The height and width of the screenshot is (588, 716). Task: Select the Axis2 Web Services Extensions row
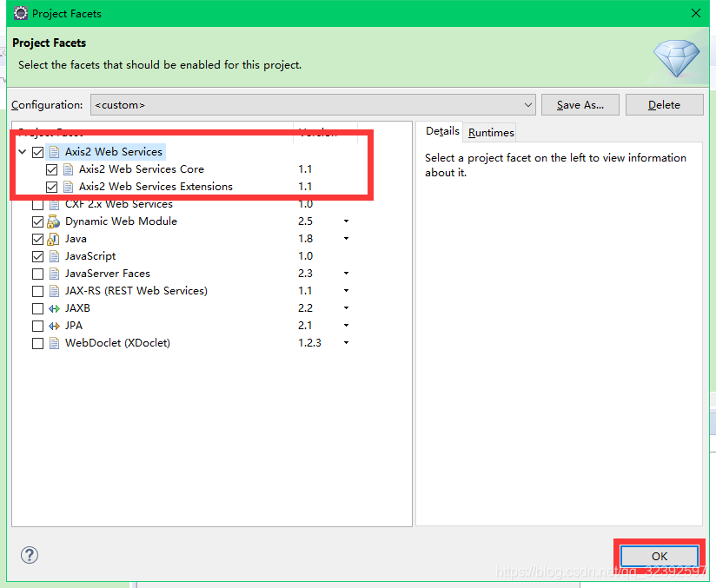click(x=156, y=187)
